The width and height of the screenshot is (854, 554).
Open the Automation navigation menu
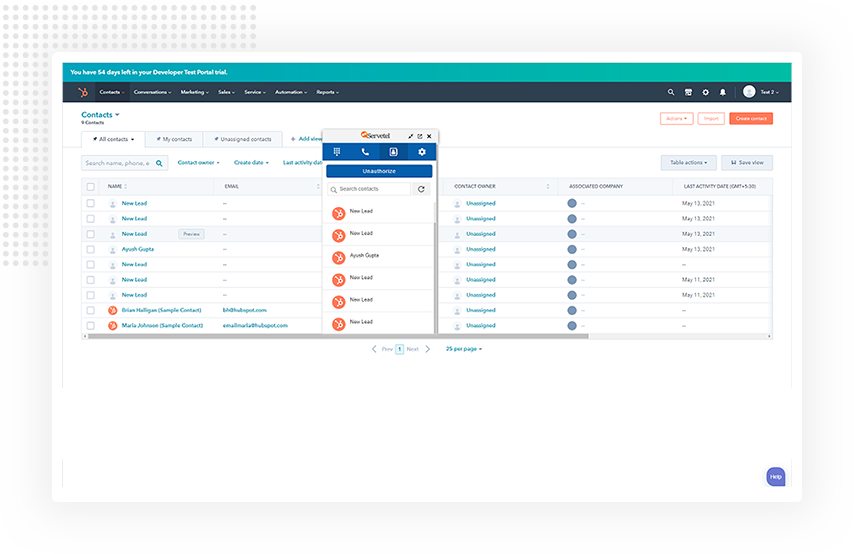291,93
